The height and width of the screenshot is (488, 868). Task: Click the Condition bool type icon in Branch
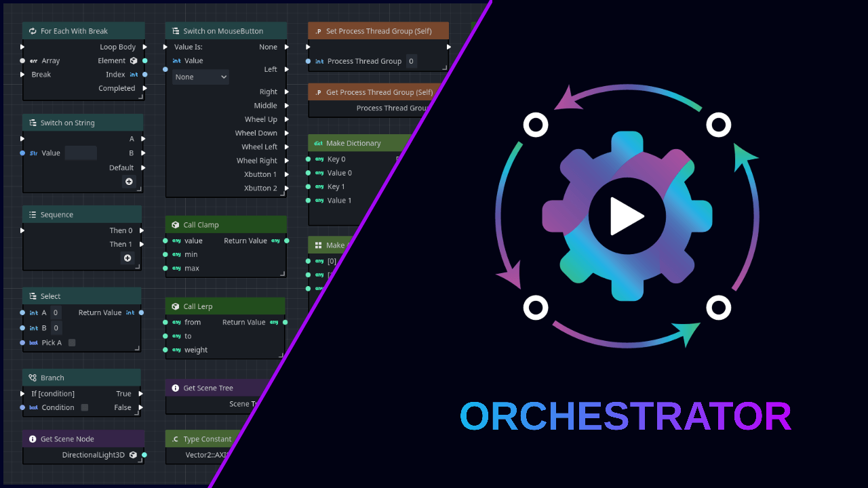33,407
